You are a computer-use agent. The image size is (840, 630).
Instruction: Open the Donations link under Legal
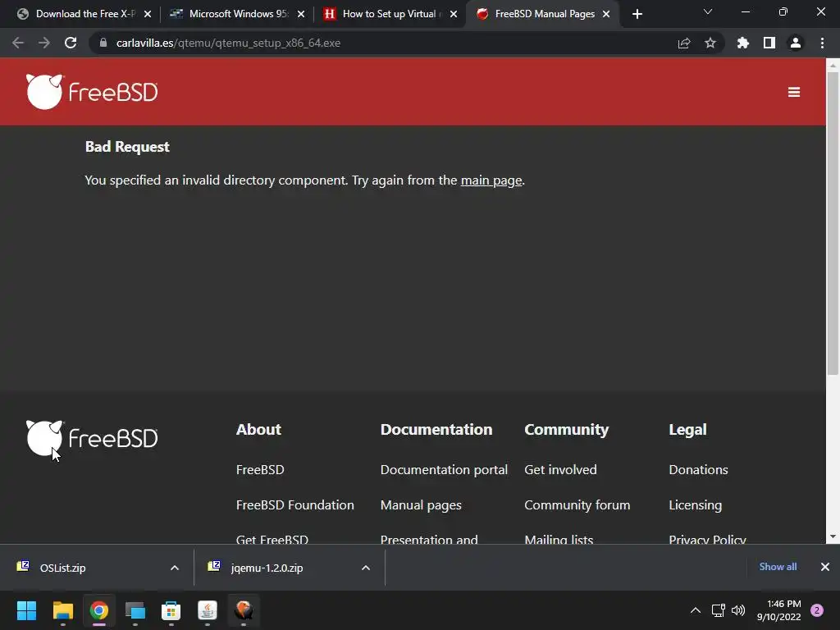pos(698,470)
